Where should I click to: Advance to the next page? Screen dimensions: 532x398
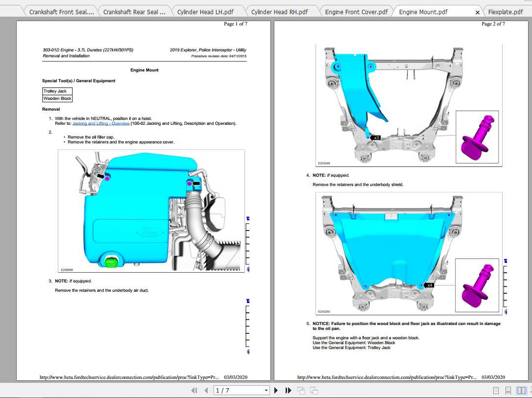click(x=276, y=390)
